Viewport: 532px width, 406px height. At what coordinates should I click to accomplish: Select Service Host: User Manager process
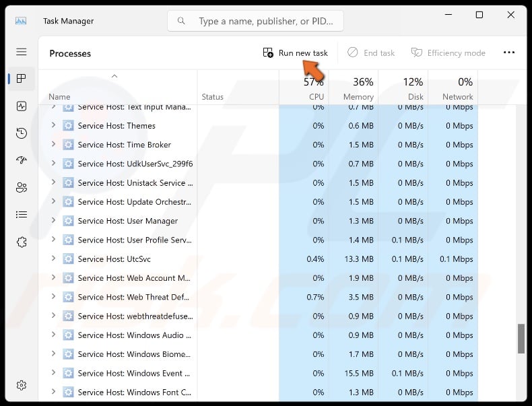(127, 221)
